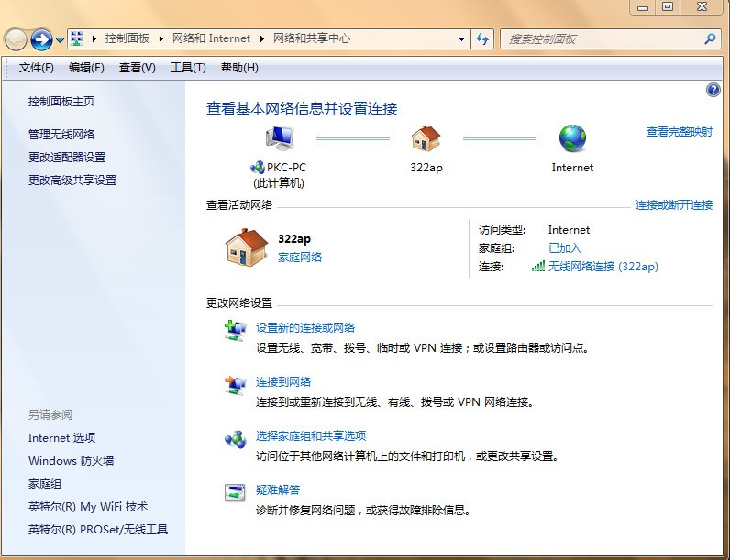Click the homegroup and sharing options icon
The width and height of the screenshot is (730, 560).
[x=235, y=439]
